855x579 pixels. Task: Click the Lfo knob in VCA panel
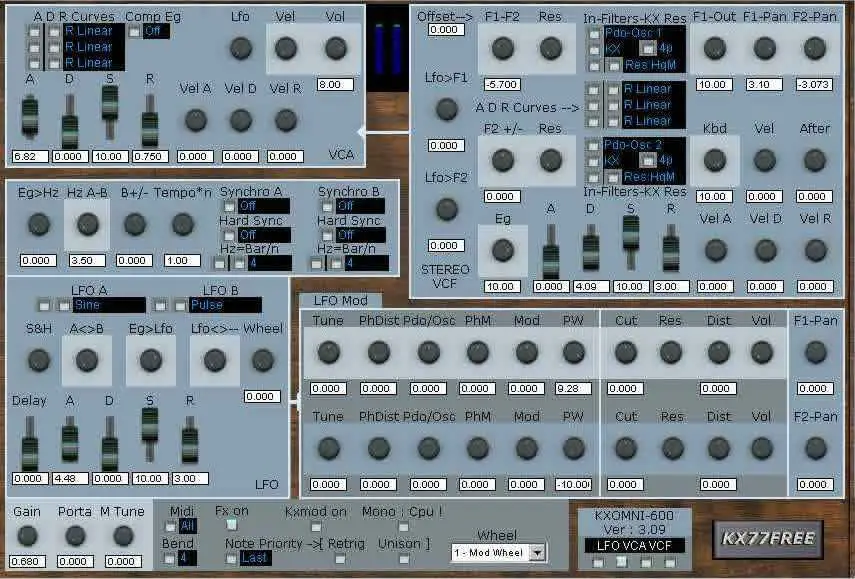tap(240, 48)
